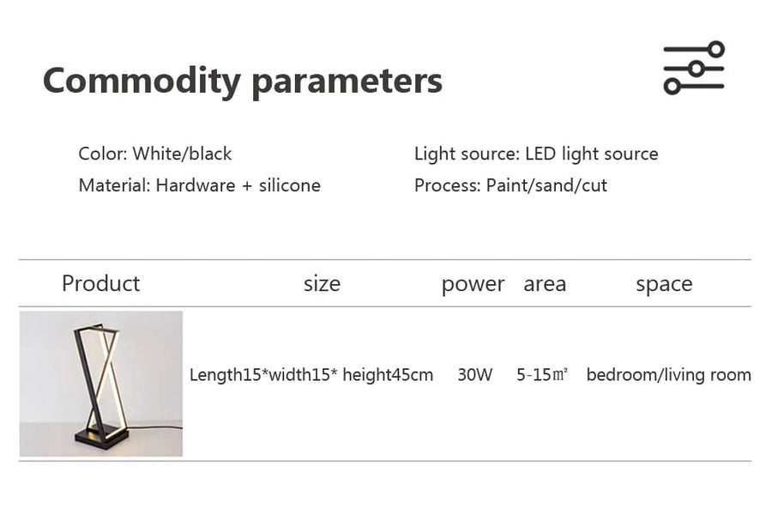
Task: Select the area column header
Action: coord(545,284)
